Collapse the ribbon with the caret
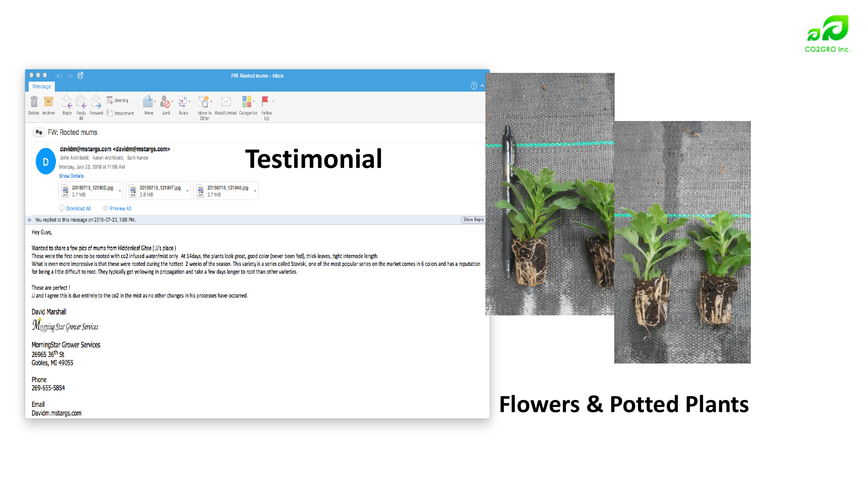868x488 pixels. [x=482, y=86]
